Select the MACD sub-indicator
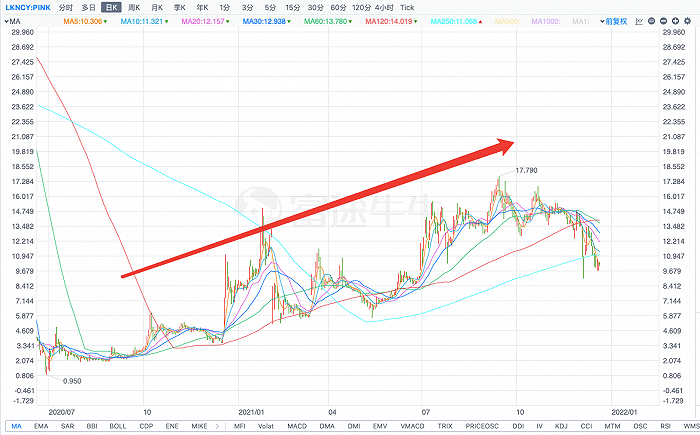 (x=297, y=426)
